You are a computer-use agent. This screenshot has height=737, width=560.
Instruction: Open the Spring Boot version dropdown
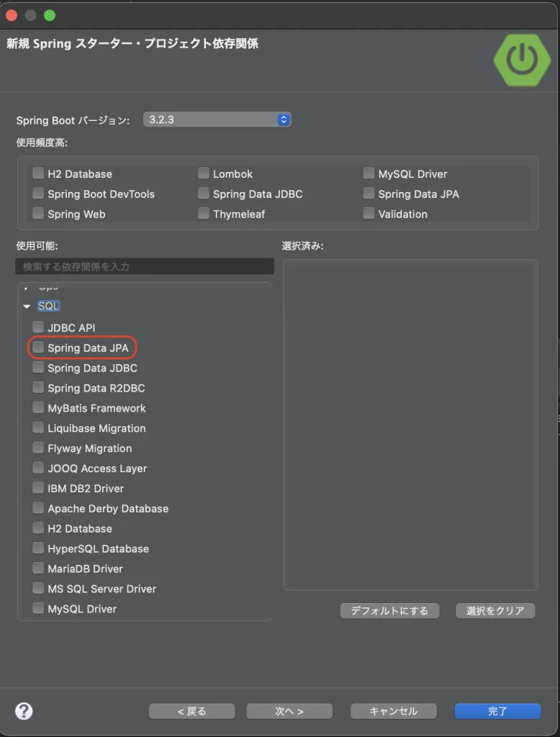217,120
